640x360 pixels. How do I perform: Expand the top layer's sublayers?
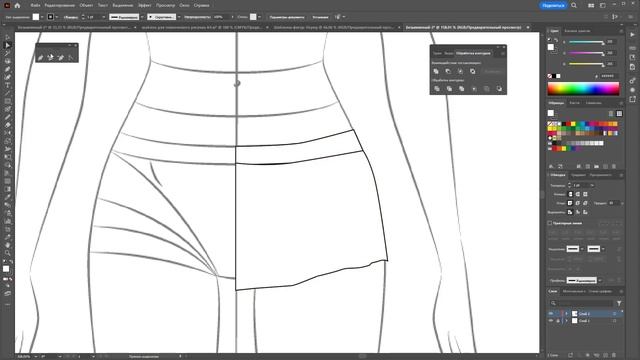click(567, 313)
